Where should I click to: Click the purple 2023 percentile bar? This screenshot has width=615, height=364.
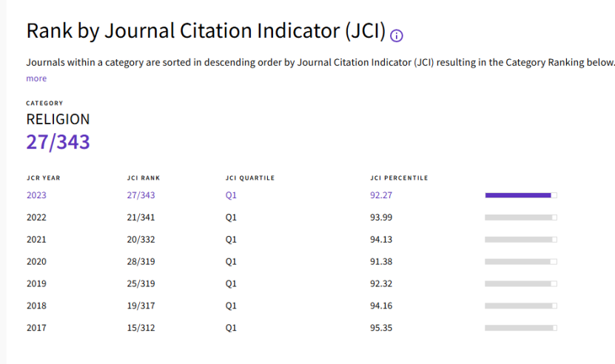pos(520,195)
